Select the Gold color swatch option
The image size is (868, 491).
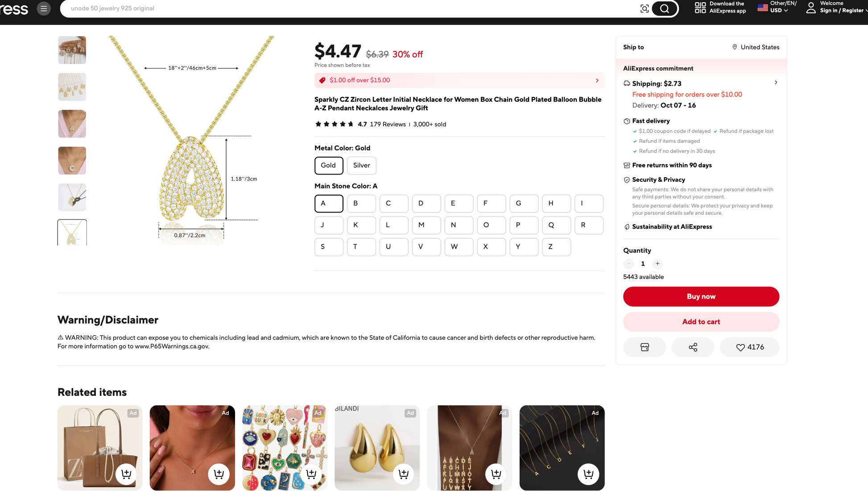click(328, 166)
